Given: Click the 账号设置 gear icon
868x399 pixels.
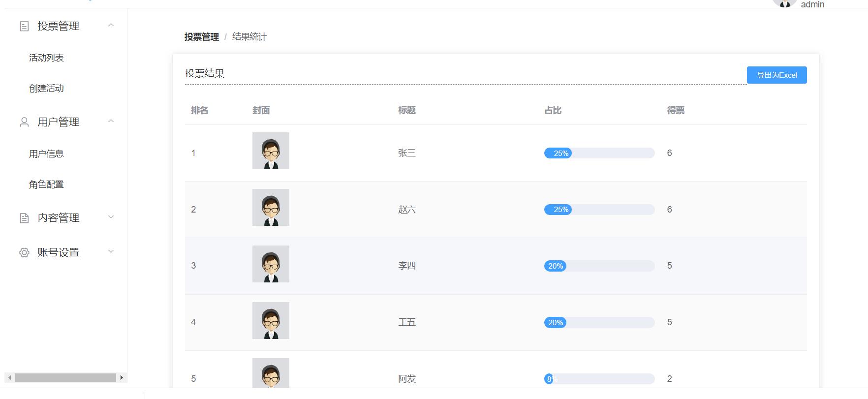Looking at the screenshot, I should pyautogui.click(x=24, y=252).
